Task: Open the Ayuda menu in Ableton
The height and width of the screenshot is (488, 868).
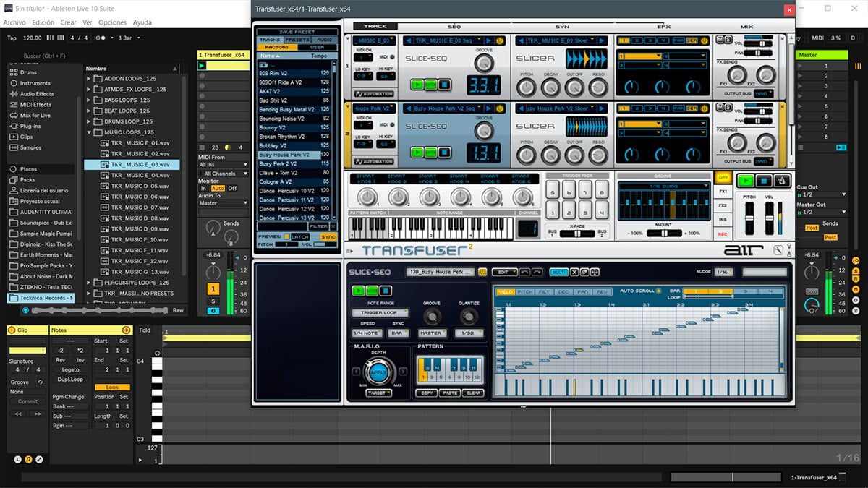Action: 142,22
